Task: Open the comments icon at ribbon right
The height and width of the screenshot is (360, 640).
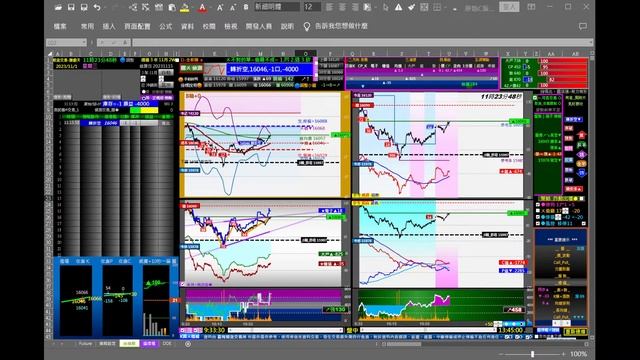Action: click(583, 26)
